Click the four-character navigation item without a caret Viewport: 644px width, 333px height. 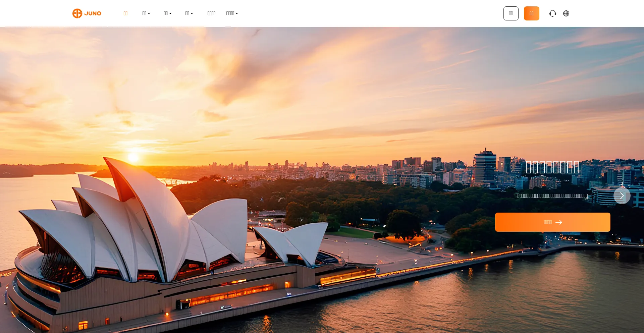tap(211, 13)
